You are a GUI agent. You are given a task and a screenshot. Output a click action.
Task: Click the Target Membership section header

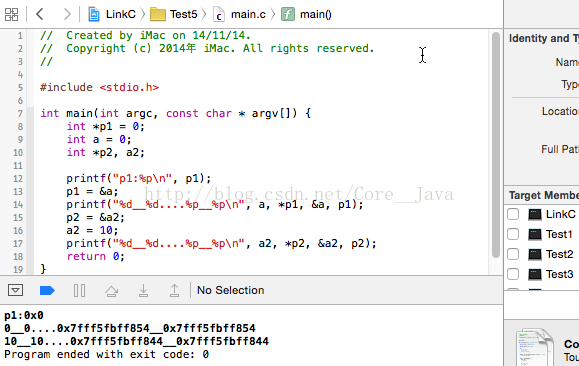pos(544,195)
